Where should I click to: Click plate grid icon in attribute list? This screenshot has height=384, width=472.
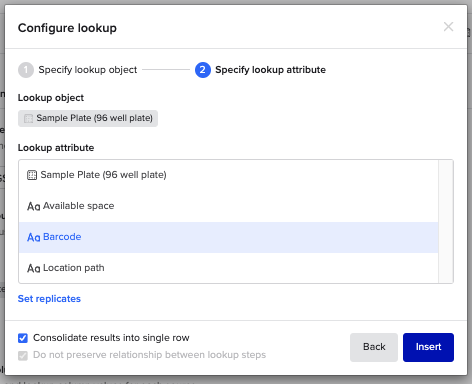(32, 175)
